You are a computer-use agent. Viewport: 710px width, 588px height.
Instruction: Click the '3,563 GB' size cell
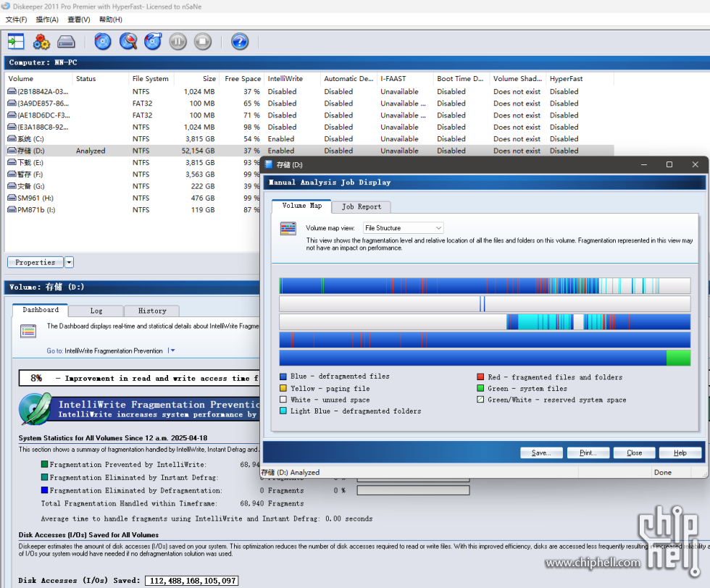(x=200, y=175)
